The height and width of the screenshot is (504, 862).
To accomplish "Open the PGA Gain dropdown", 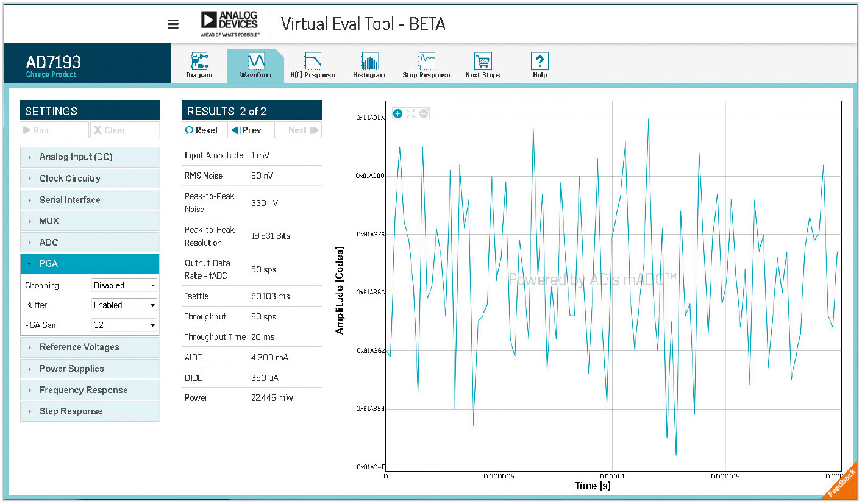I will click(x=124, y=325).
